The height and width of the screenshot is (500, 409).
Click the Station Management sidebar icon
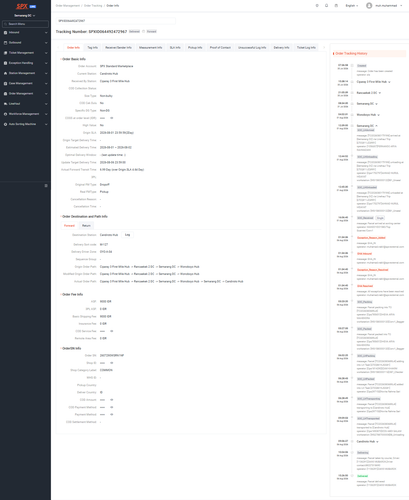tap(5, 73)
